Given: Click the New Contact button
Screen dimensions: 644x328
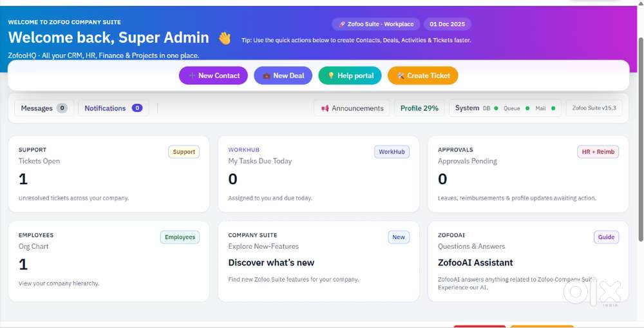Looking at the screenshot, I should [213, 75].
